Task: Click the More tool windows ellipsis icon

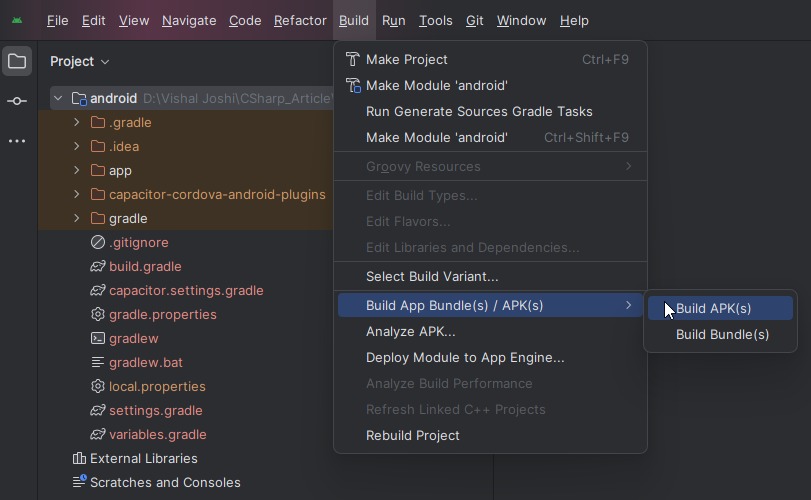Action: (17, 141)
